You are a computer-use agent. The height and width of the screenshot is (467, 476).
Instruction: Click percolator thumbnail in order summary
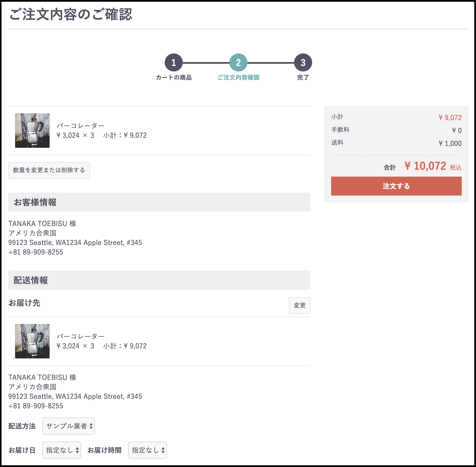[x=32, y=131]
